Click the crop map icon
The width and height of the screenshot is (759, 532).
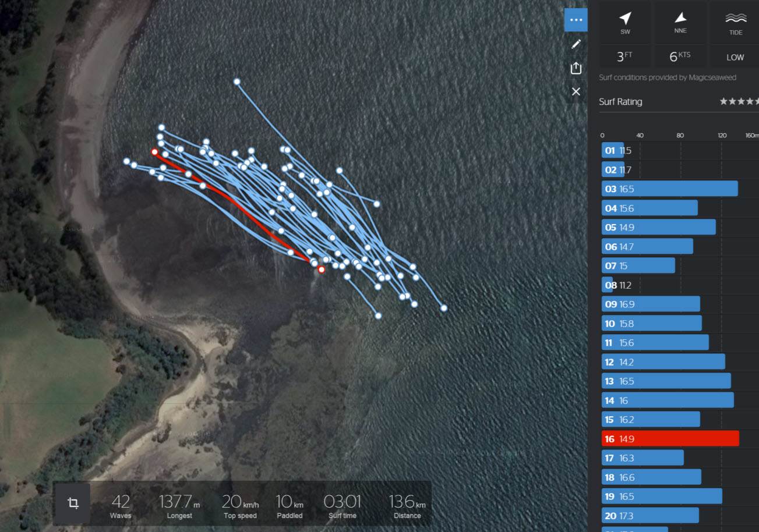(x=73, y=503)
